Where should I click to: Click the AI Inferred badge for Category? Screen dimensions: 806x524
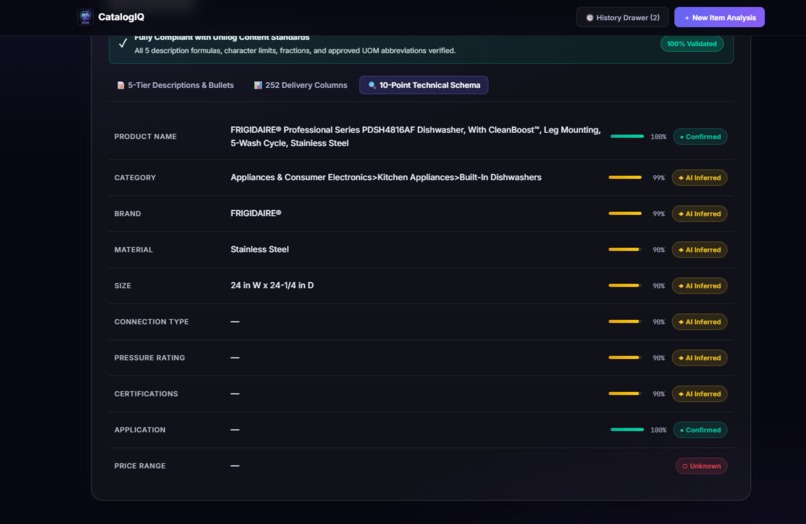tap(700, 178)
